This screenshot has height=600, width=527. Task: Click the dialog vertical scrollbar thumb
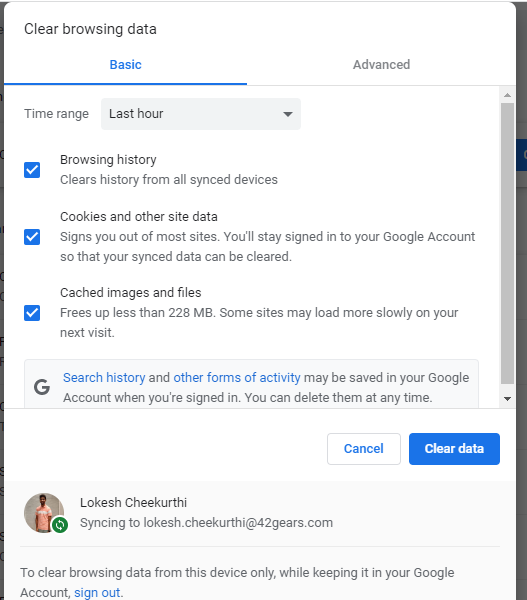coord(507,243)
